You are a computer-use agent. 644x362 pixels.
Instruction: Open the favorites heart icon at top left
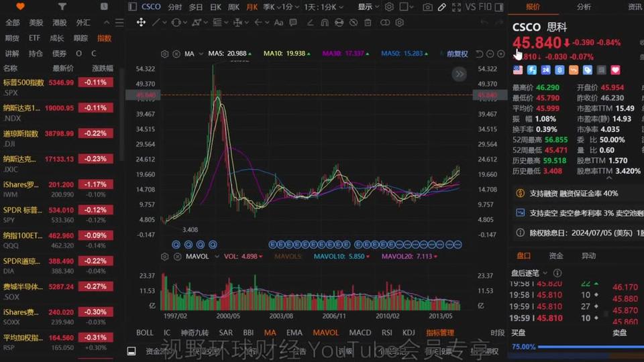(x=20, y=7)
